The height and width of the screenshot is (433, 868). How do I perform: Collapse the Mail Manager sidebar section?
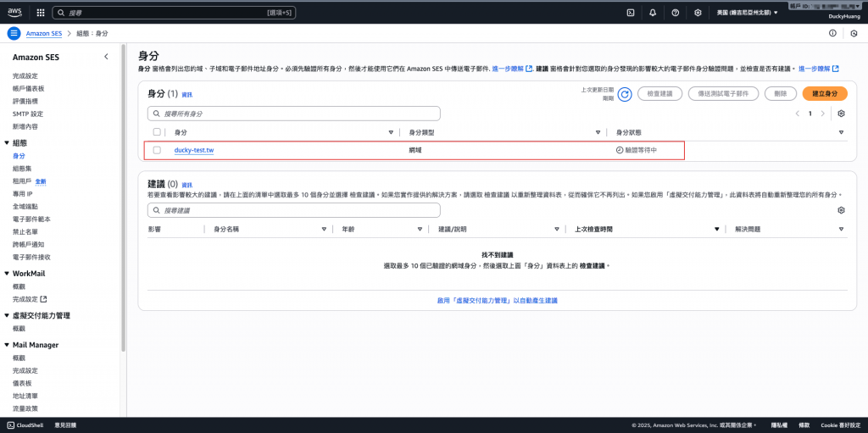coord(7,345)
